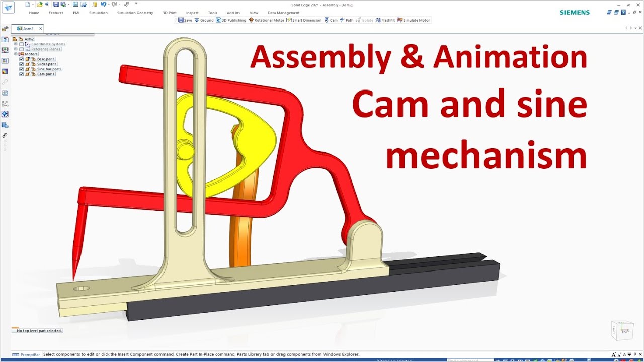Open the document tabs list dropdown arrow
This screenshot has width=644, height=362.
tap(635, 28)
